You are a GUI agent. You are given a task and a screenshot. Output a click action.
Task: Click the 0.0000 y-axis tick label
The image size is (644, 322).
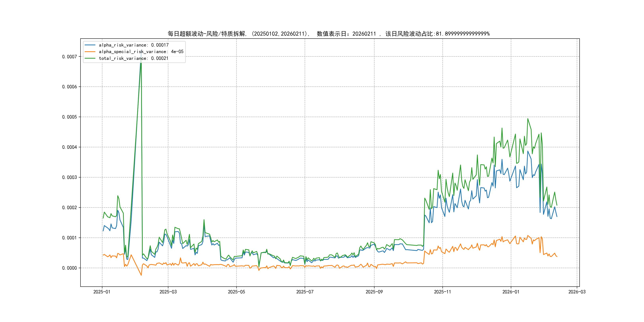pyautogui.click(x=70, y=268)
